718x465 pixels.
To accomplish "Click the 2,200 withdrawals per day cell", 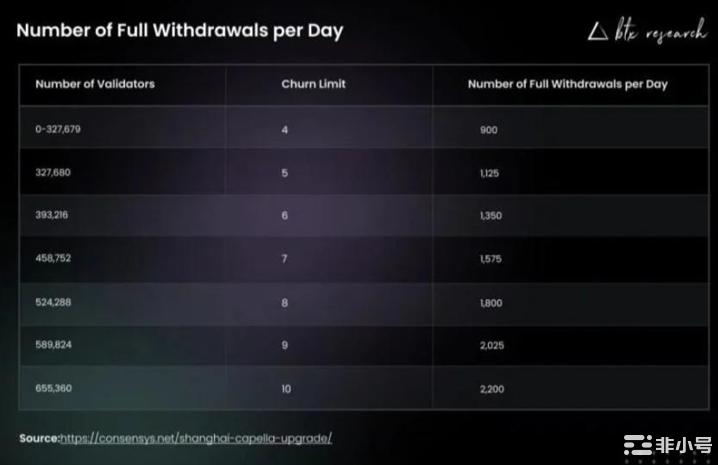I will tap(493, 388).
